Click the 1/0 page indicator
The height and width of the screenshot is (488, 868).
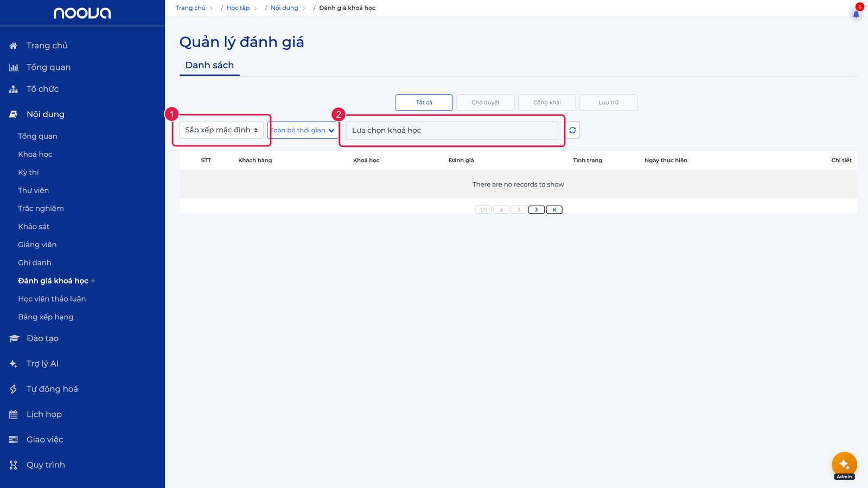483,210
